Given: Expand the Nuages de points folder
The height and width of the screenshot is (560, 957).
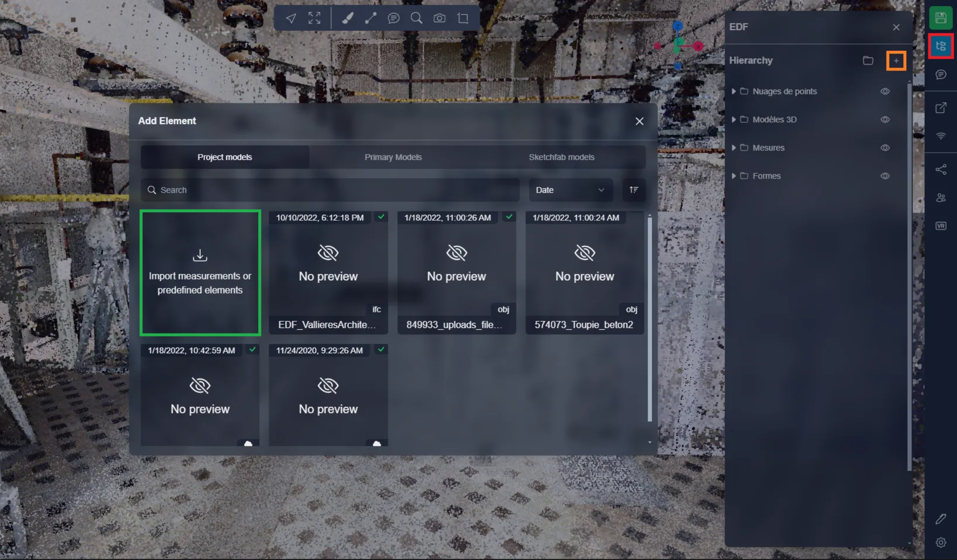Looking at the screenshot, I should coord(733,92).
